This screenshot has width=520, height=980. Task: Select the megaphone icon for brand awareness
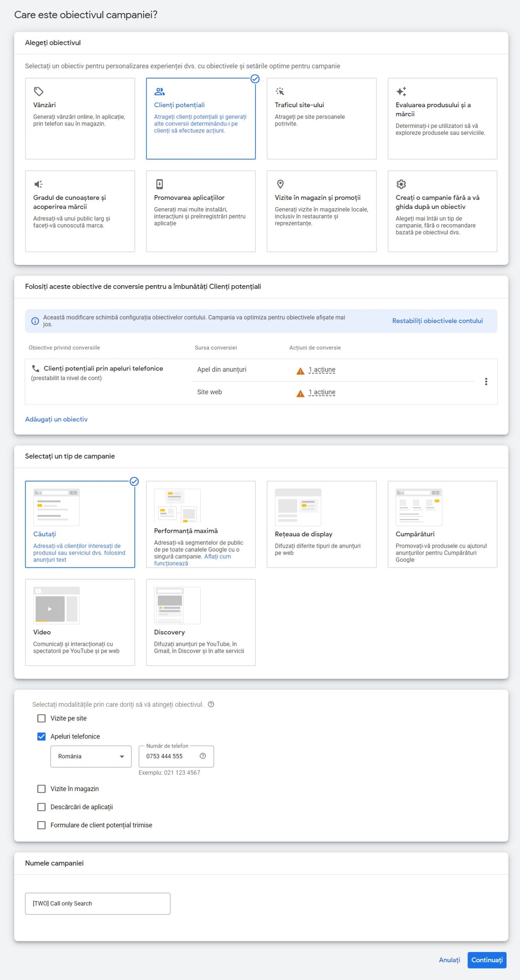pyautogui.click(x=39, y=184)
